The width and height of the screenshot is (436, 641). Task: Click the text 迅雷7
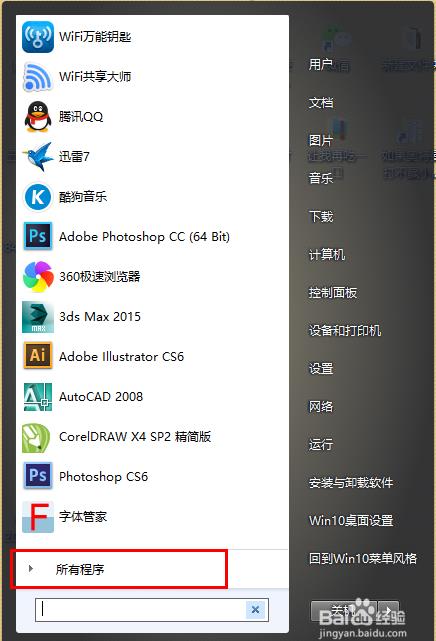point(74,157)
